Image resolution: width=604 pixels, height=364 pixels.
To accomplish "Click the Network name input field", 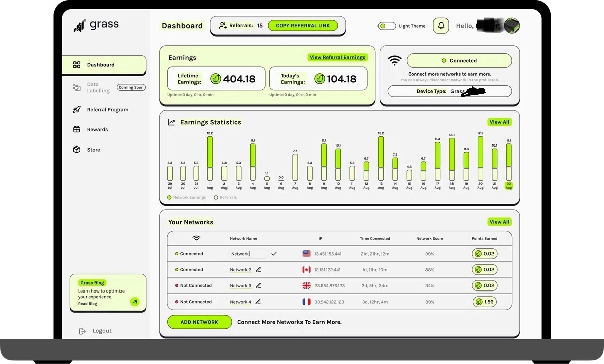I will [x=248, y=254].
